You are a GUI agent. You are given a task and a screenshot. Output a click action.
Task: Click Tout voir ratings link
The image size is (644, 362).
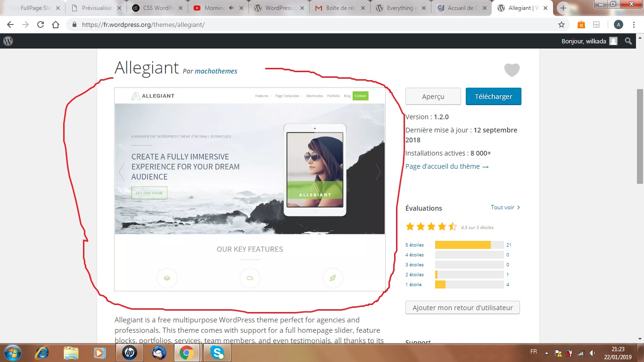coord(505,207)
